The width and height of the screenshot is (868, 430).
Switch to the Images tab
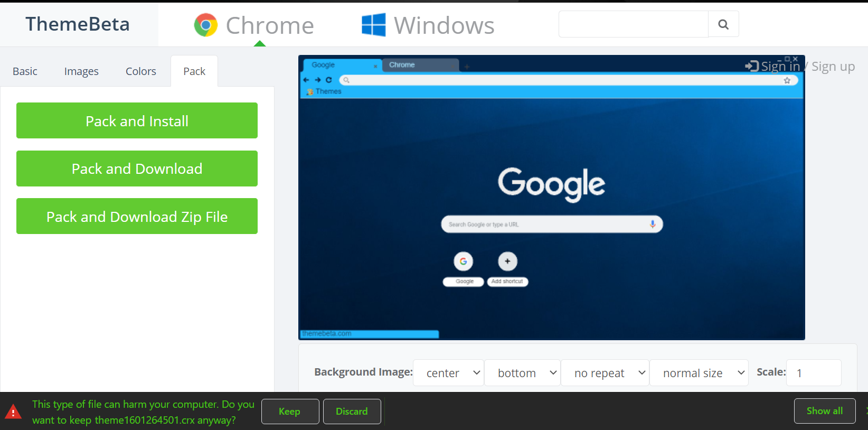coord(81,71)
